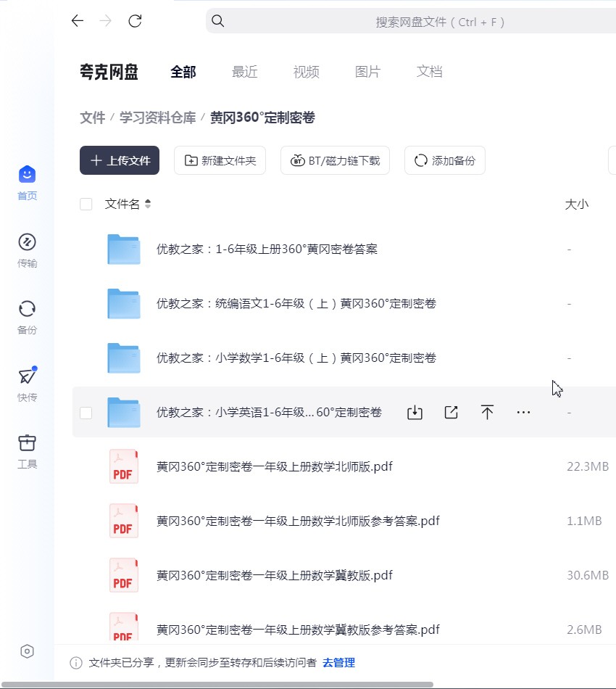Open 快传 quick transfer
Viewport: 616px width, 689px height.
28,384
